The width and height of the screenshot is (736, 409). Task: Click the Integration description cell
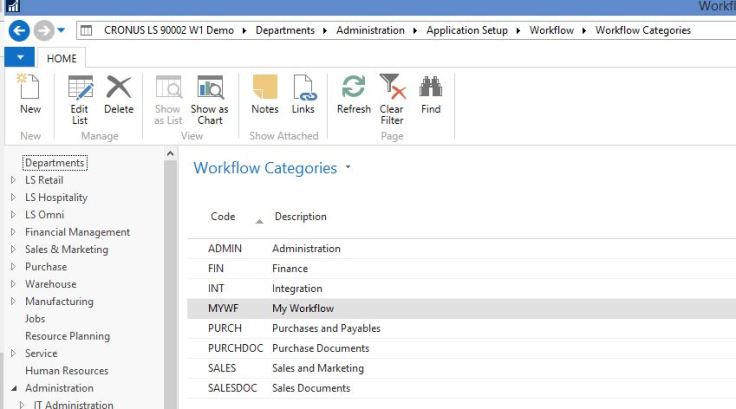point(297,288)
